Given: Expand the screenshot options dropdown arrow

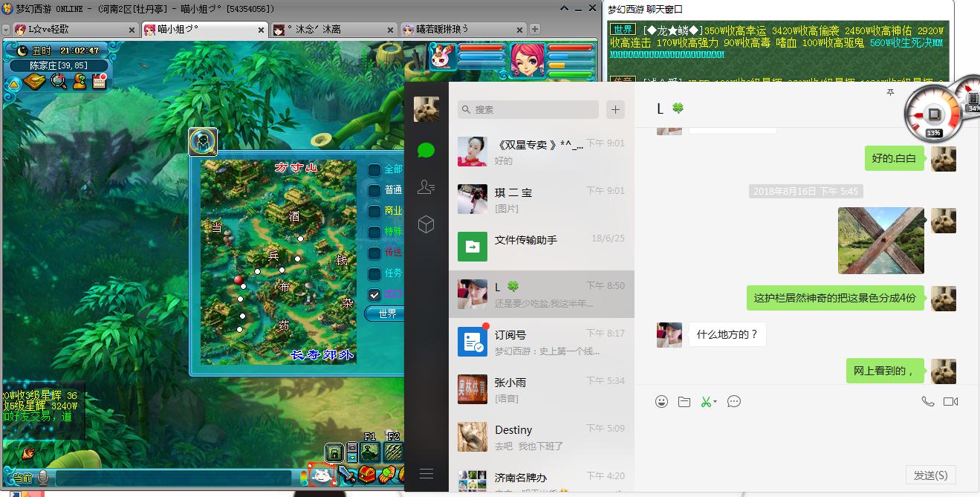Looking at the screenshot, I should pyautogui.click(x=715, y=402).
